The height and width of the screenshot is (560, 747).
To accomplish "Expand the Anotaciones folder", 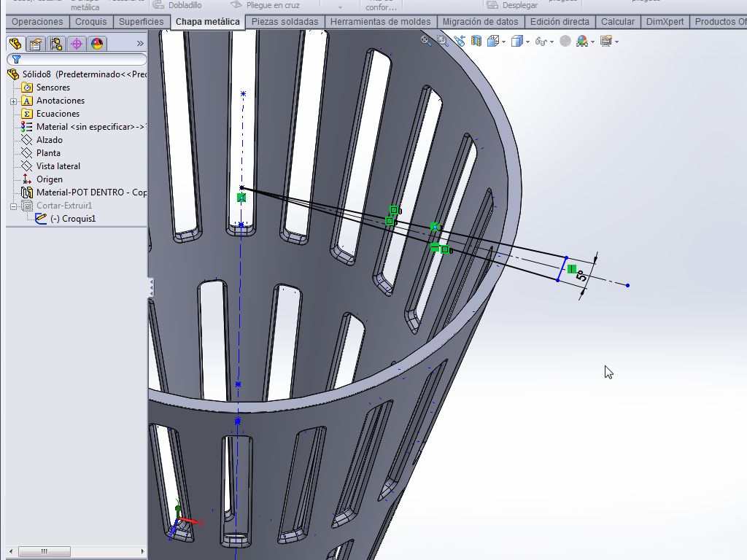I will [x=13, y=101].
